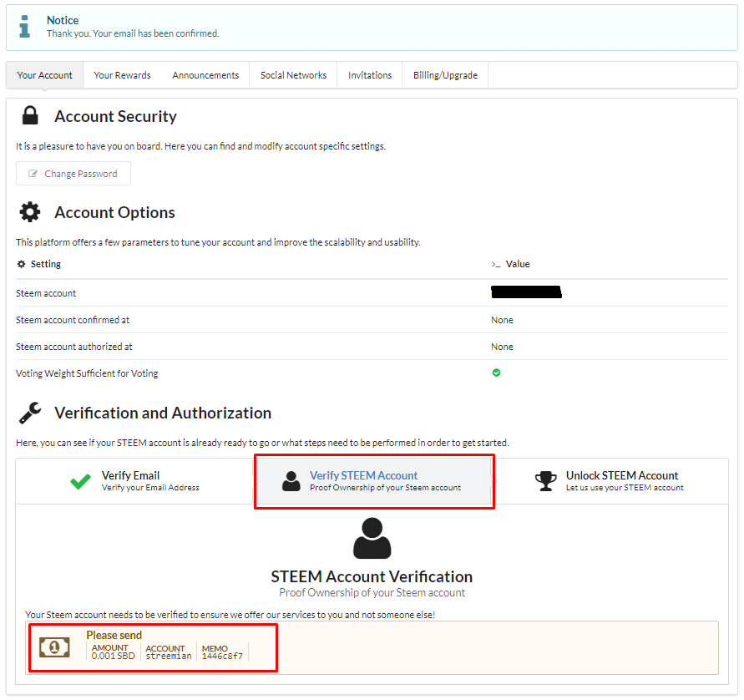Click the Setting column header

click(46, 264)
